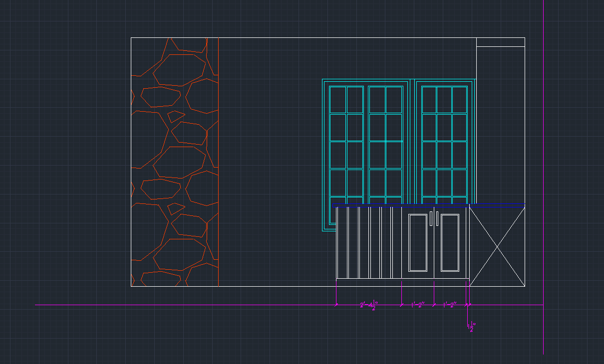604x364 pixels.
Task: Pick the left cabinet door handle
Action: 431,219
